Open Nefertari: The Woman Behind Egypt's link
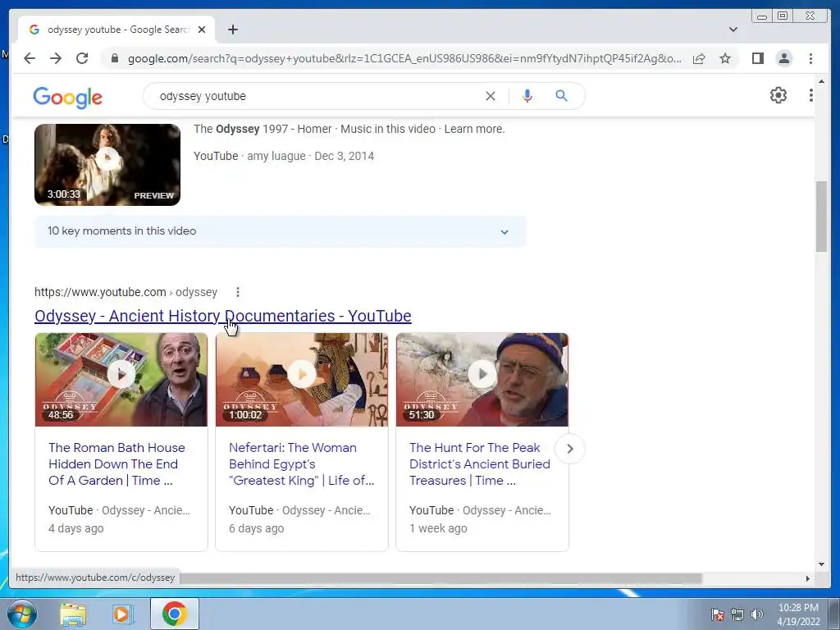This screenshot has width=840, height=630. click(x=302, y=464)
